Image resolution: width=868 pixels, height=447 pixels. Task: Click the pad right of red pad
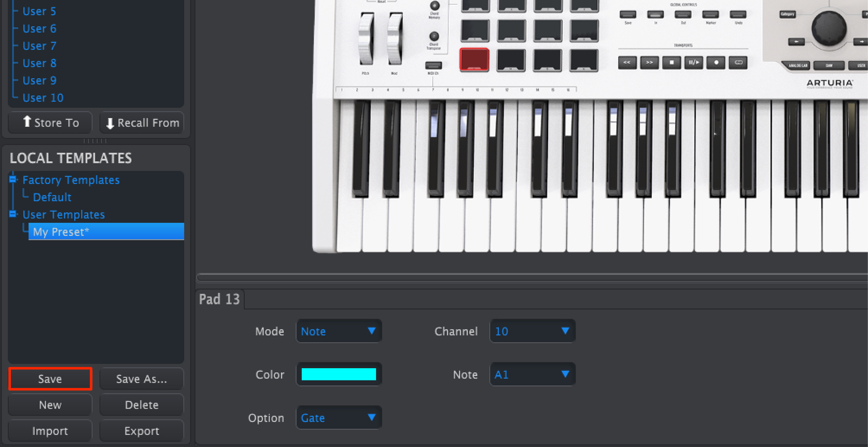pos(511,60)
